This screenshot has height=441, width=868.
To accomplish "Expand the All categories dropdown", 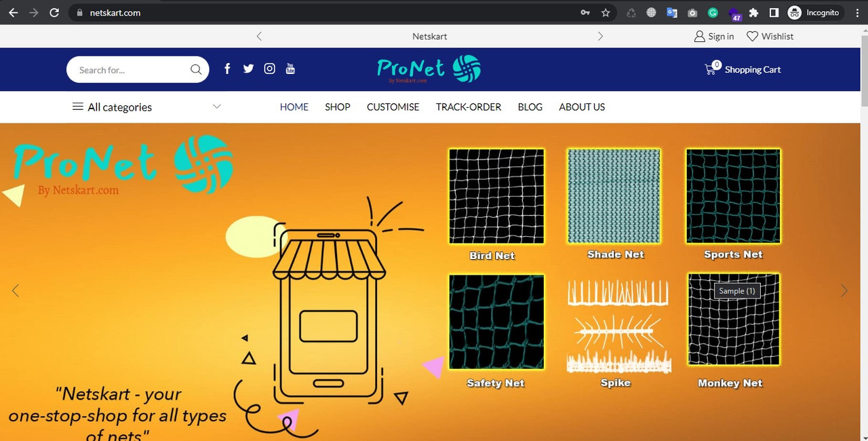I will pyautogui.click(x=146, y=107).
